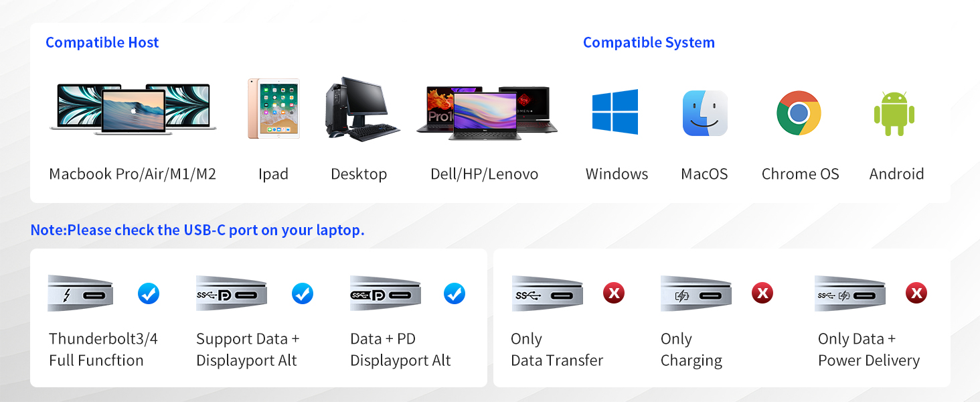The height and width of the screenshot is (402, 980).
Task: Click blue checkmark next to Data + PD port
Action: coord(455,293)
